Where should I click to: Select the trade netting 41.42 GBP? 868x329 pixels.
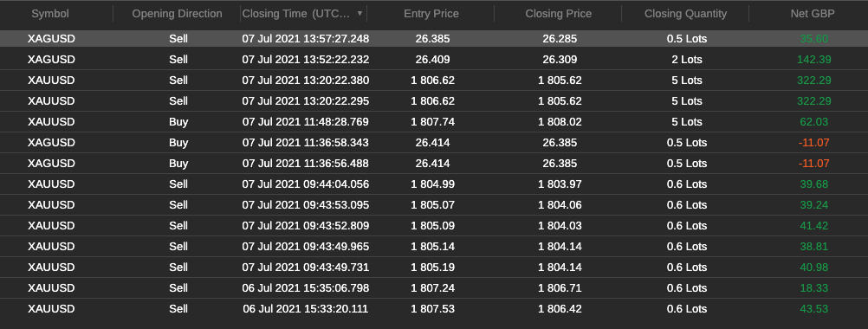point(434,226)
